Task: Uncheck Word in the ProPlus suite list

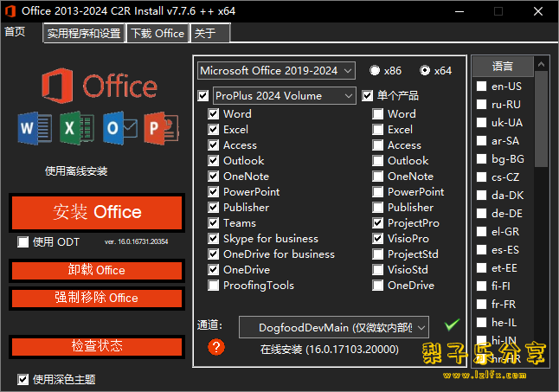Action: [x=214, y=114]
